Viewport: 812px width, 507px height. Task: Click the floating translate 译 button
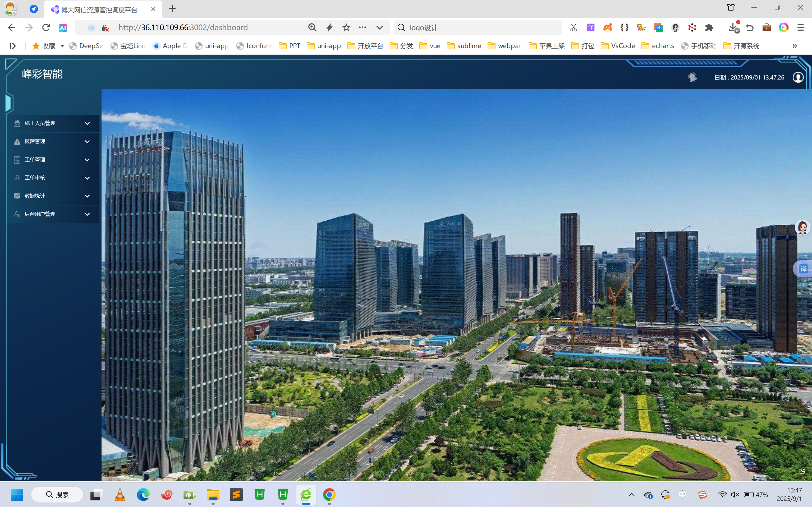[x=803, y=269]
